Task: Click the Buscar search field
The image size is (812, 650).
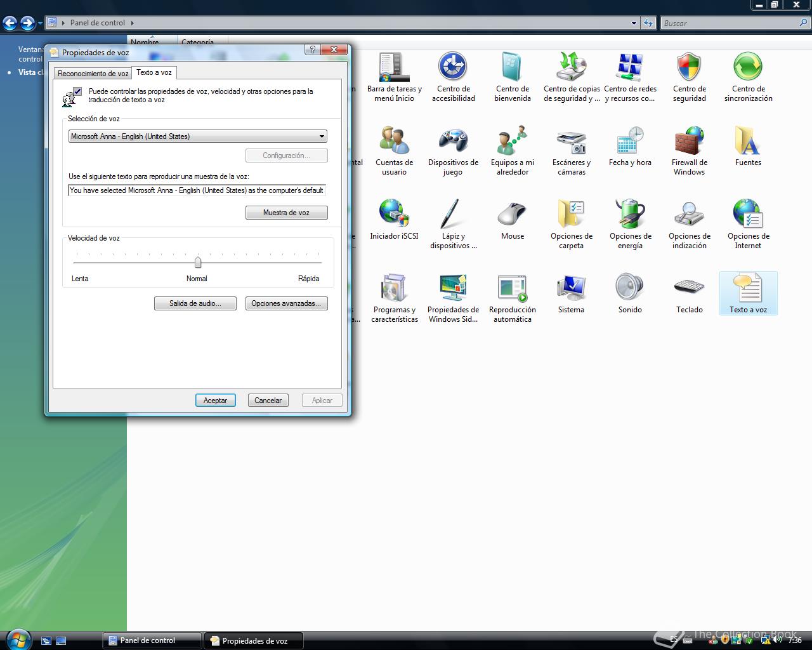Action: click(x=729, y=23)
